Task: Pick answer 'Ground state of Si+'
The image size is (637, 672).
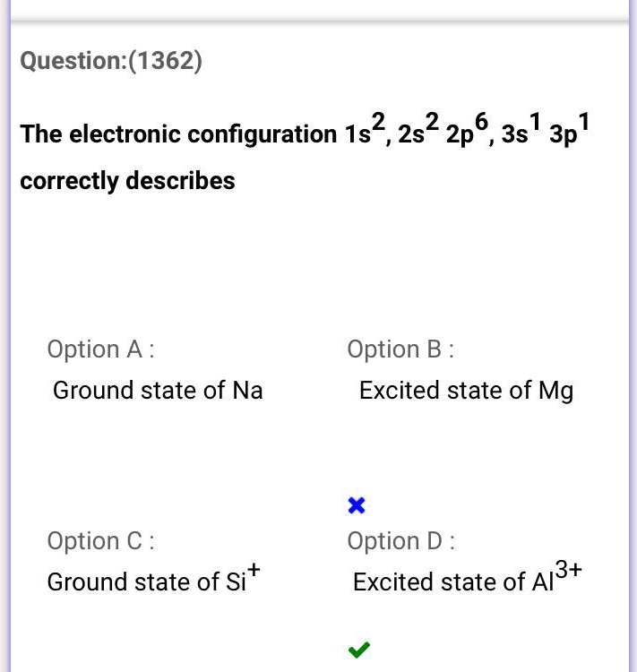Action: point(153,581)
